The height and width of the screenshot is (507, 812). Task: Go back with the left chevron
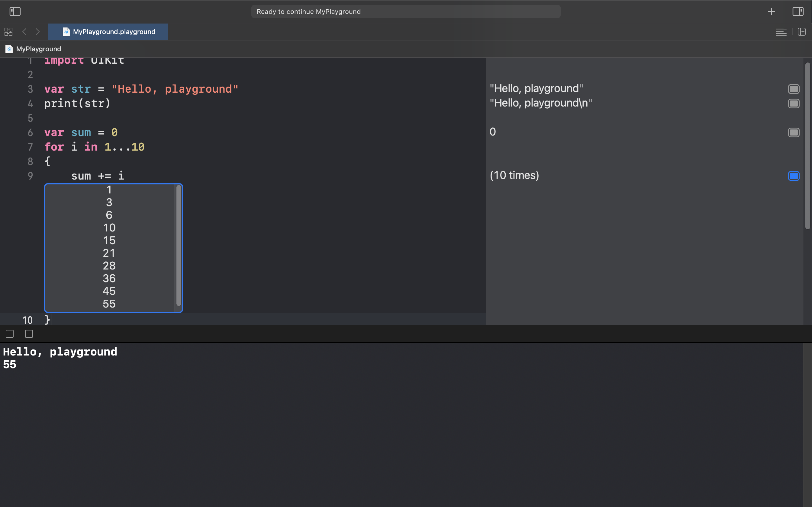[x=24, y=32]
